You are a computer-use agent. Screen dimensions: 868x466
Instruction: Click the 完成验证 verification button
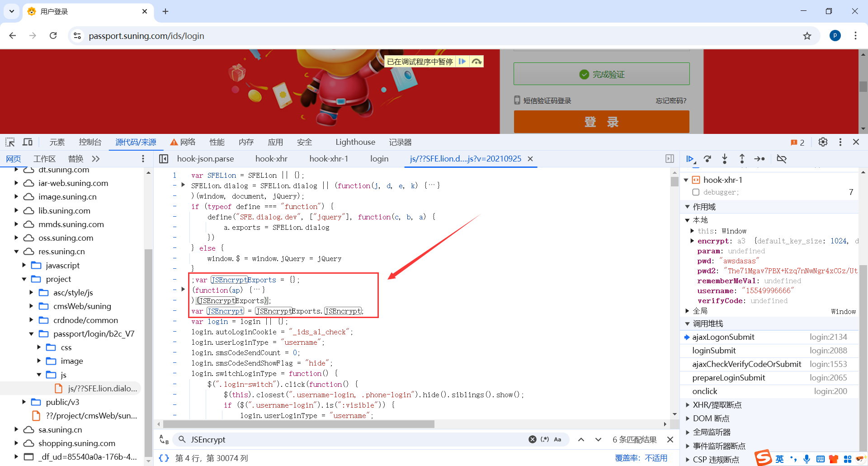pyautogui.click(x=601, y=74)
